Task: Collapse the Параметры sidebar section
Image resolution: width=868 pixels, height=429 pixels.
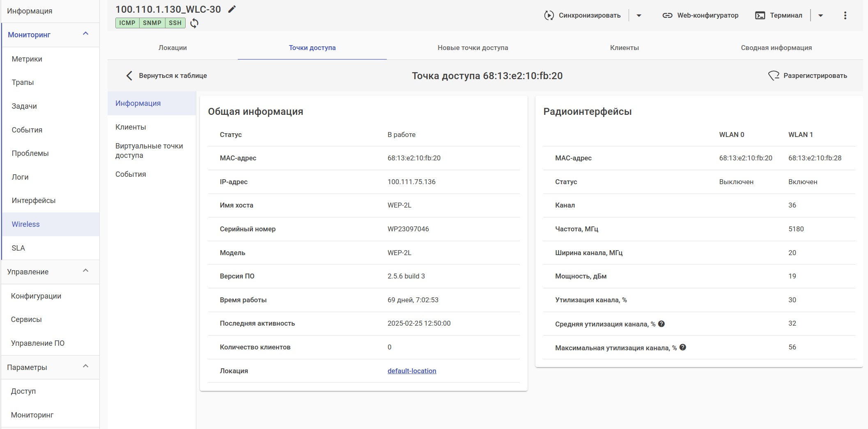Action: 85,367
